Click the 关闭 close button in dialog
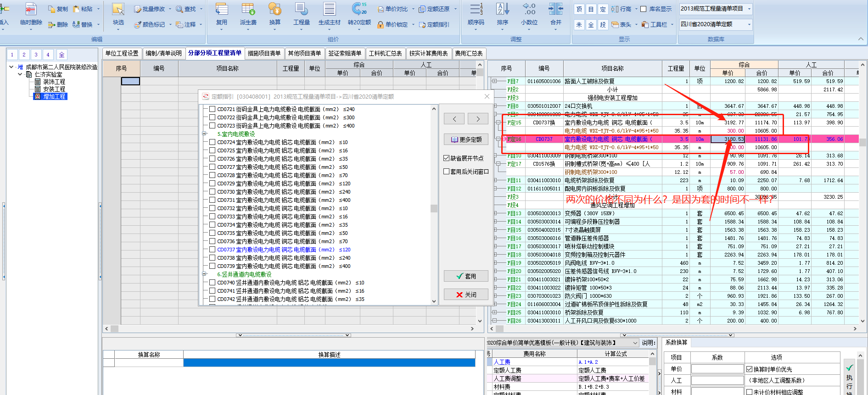This screenshot has height=395, width=868. click(466, 295)
